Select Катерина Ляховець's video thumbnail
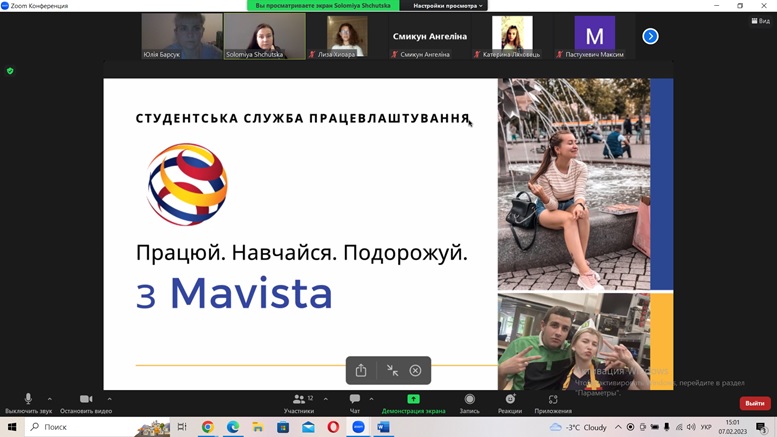777x437 pixels. pyautogui.click(x=512, y=36)
